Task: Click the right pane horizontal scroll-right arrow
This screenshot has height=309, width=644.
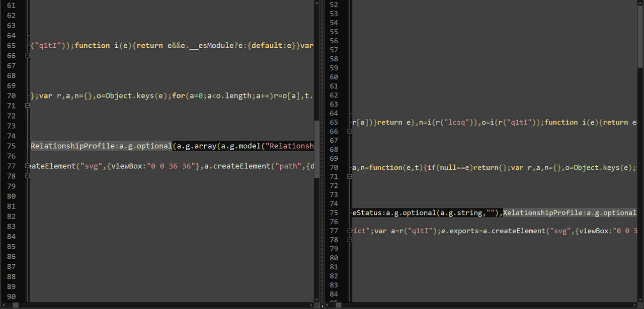Action: pos(634,305)
